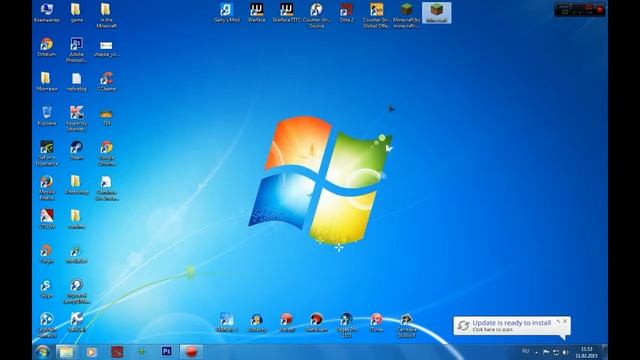640x360 pixels.
Task: Open the Windows Start menu
Action: tap(42, 351)
